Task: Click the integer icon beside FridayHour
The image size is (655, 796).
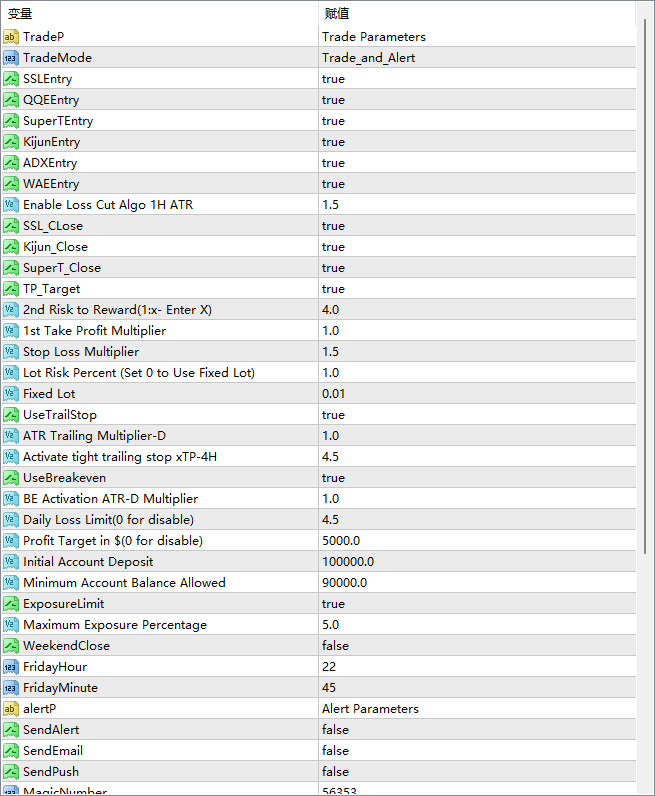Action: [11, 667]
